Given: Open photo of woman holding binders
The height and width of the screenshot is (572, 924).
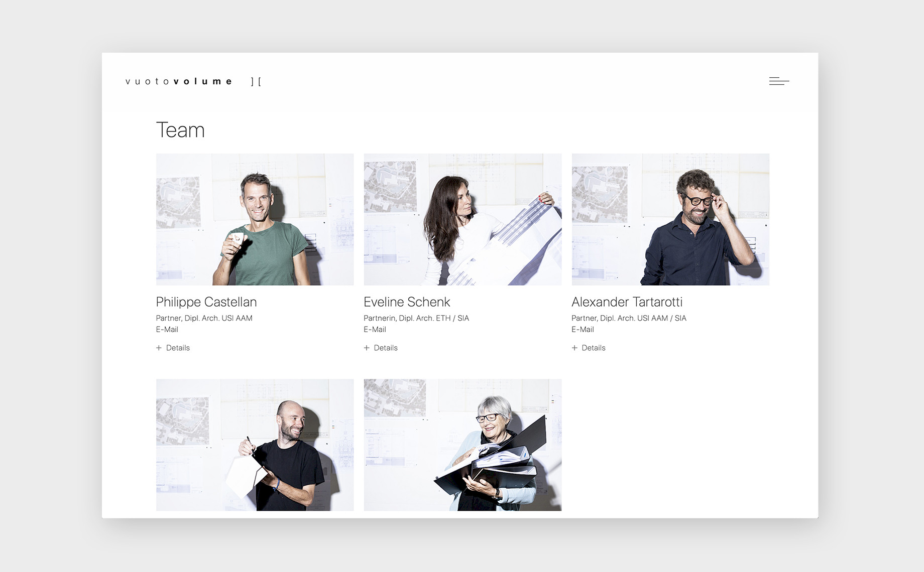Looking at the screenshot, I should pyautogui.click(x=463, y=445).
